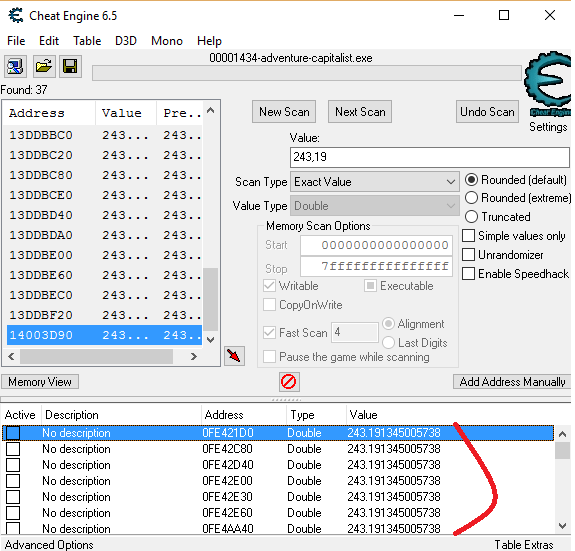
Task: Select found address 13DDBD40
Action: 104,215
